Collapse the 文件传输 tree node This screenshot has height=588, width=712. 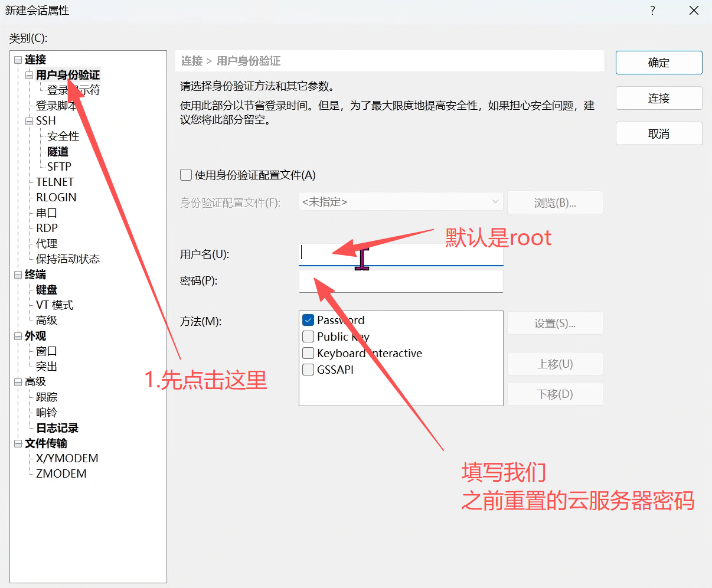18,443
